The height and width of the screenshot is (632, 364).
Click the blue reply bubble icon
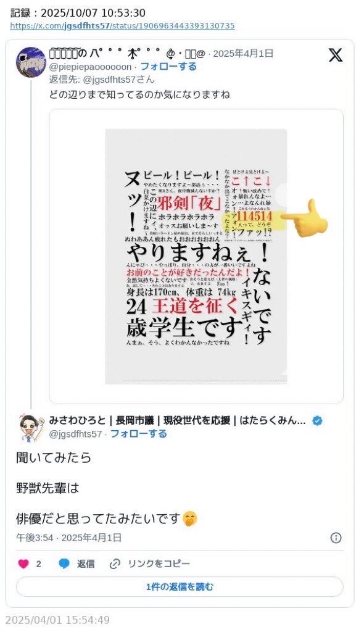pos(64,563)
